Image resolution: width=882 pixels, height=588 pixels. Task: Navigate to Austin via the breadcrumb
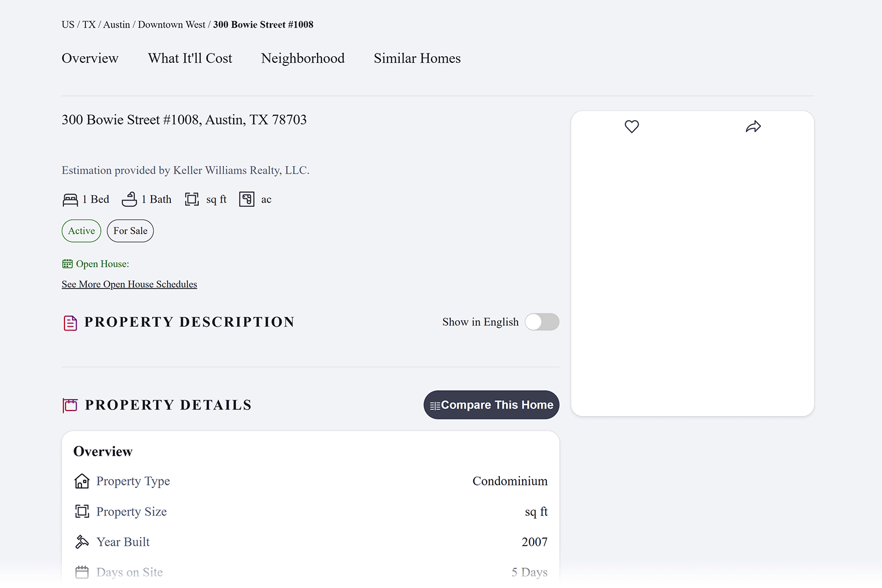117,24
